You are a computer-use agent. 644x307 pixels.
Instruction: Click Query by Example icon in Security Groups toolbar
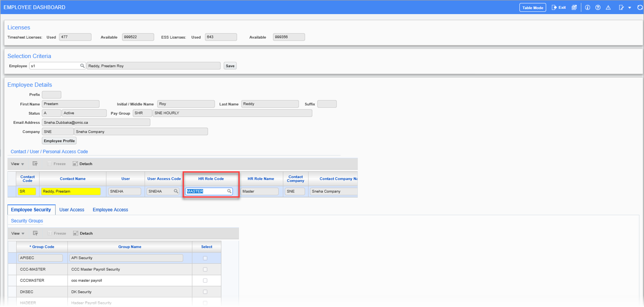35,234
